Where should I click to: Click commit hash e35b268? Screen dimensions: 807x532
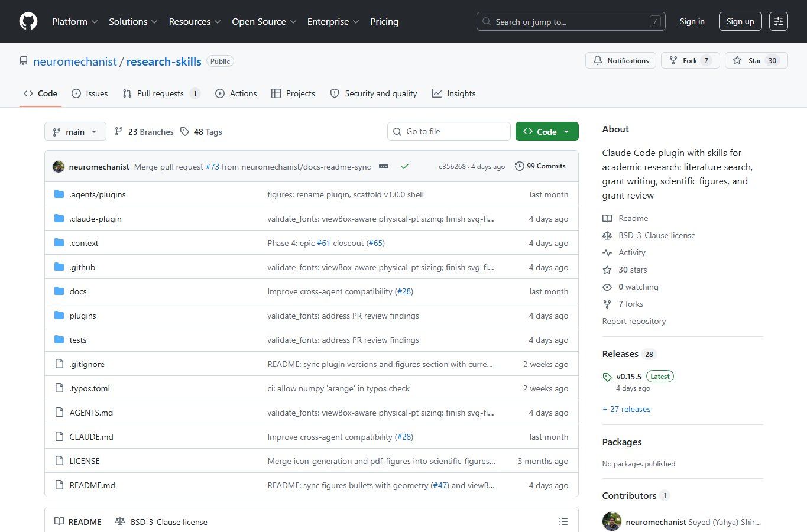(x=452, y=167)
